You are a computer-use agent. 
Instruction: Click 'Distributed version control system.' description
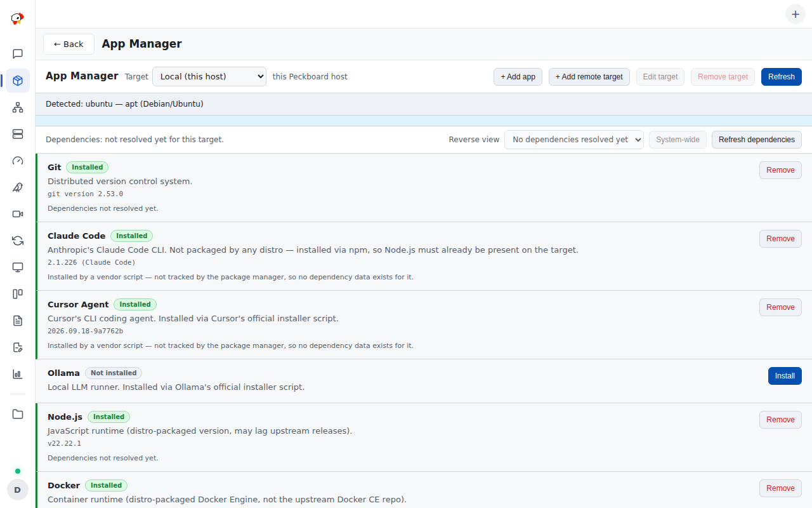[120, 182]
